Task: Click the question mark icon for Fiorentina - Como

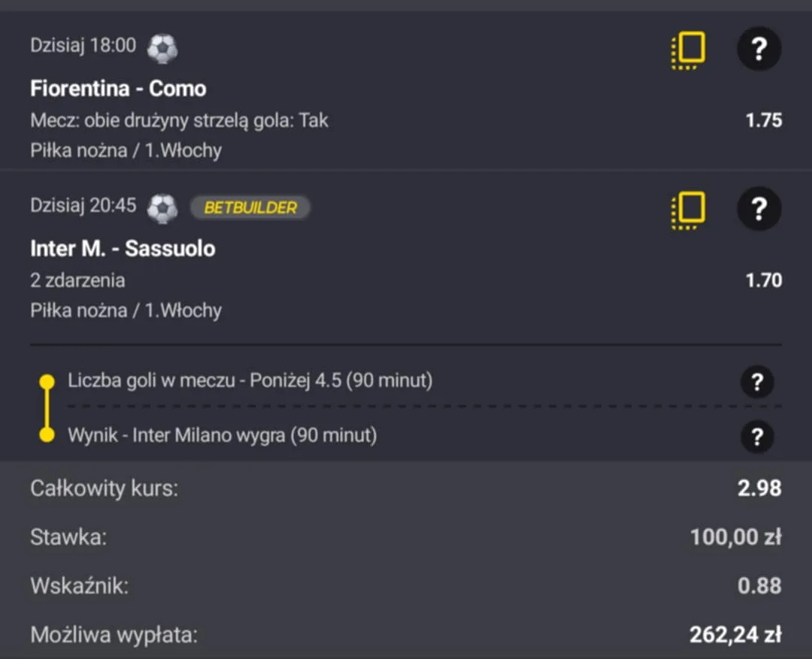Action: point(759,48)
